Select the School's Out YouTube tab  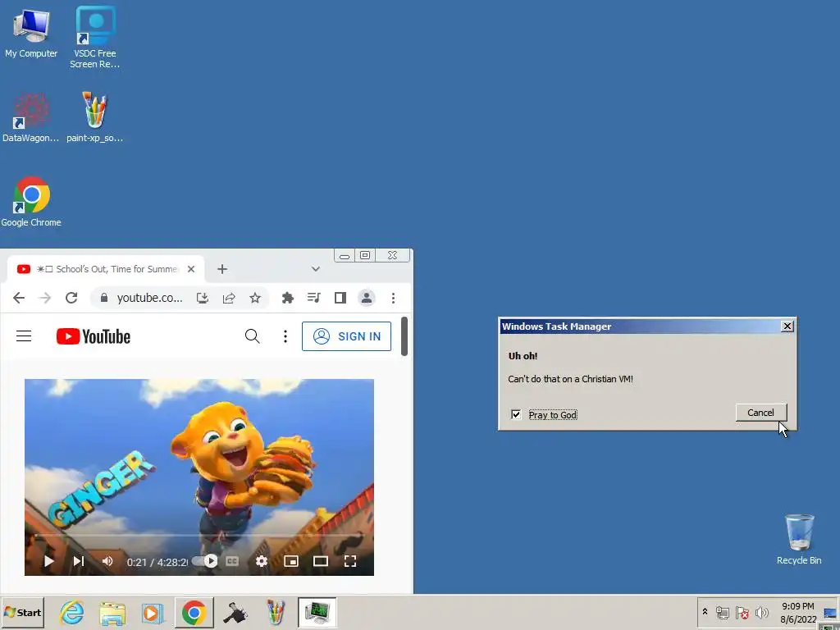[x=106, y=269]
